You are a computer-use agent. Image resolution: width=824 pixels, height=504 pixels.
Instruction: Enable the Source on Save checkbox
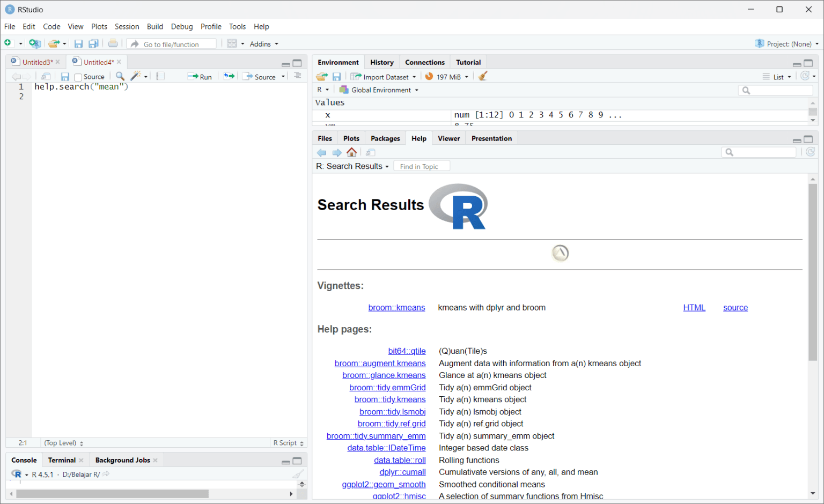pos(78,77)
